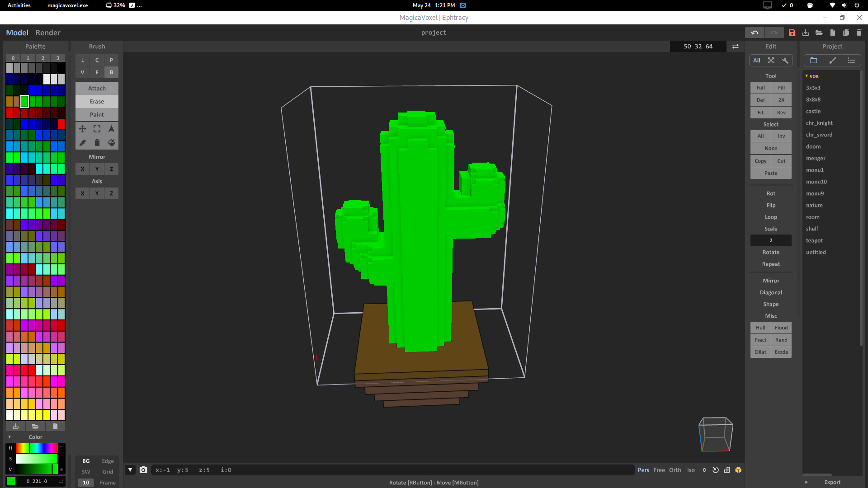The image size is (868, 488).
Task: Create new model with top file icon
Action: click(833, 33)
